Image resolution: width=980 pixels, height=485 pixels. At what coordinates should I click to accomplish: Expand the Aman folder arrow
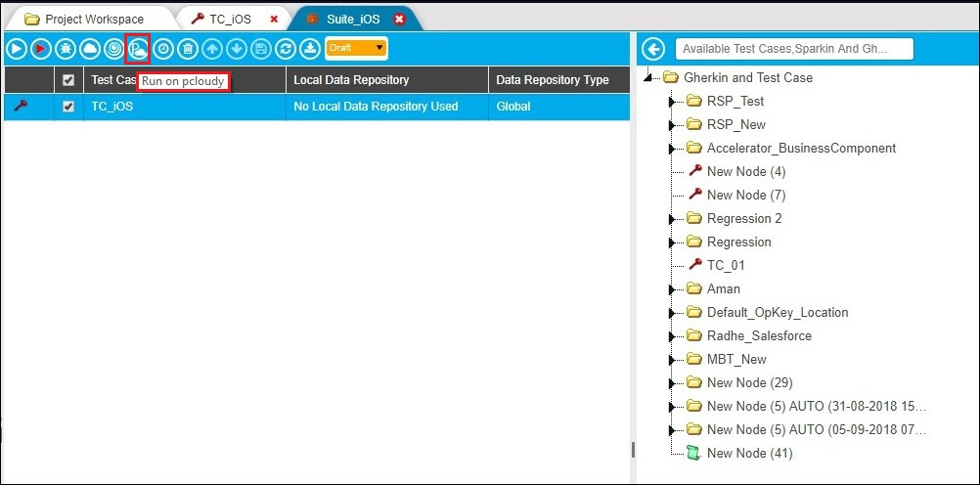(x=672, y=289)
